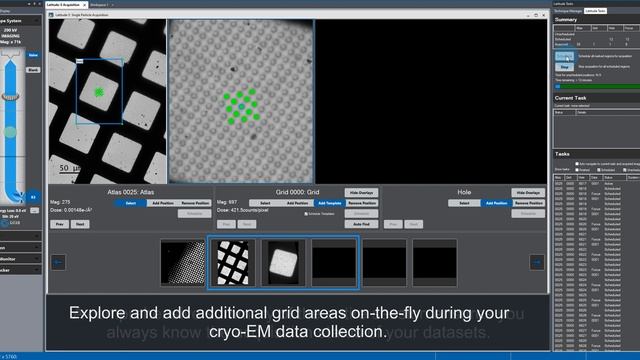Viewport: 640px width, 360px height.
Task: Select the empty thumbnail inside the blue selection frame
Action: tap(334, 262)
